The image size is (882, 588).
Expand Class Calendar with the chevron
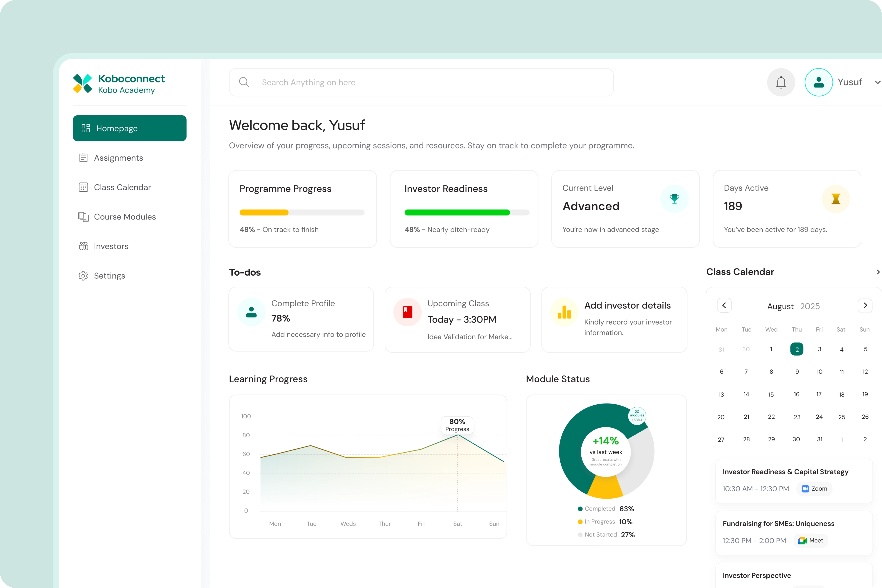point(878,272)
